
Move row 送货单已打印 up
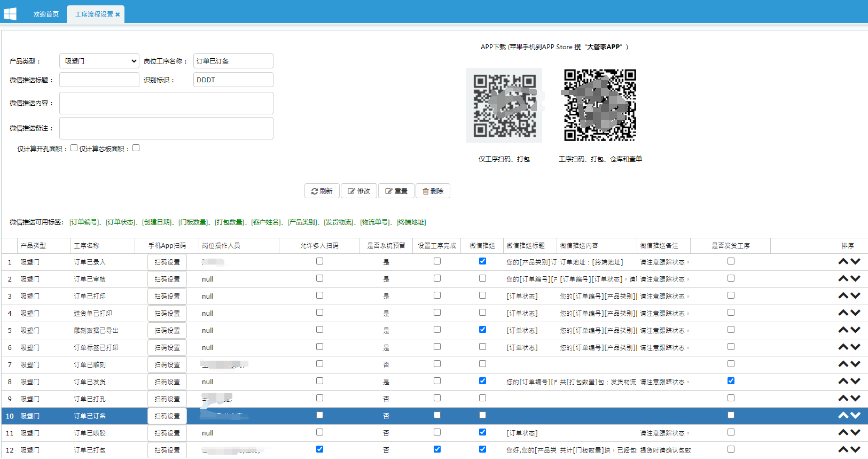[843, 313]
